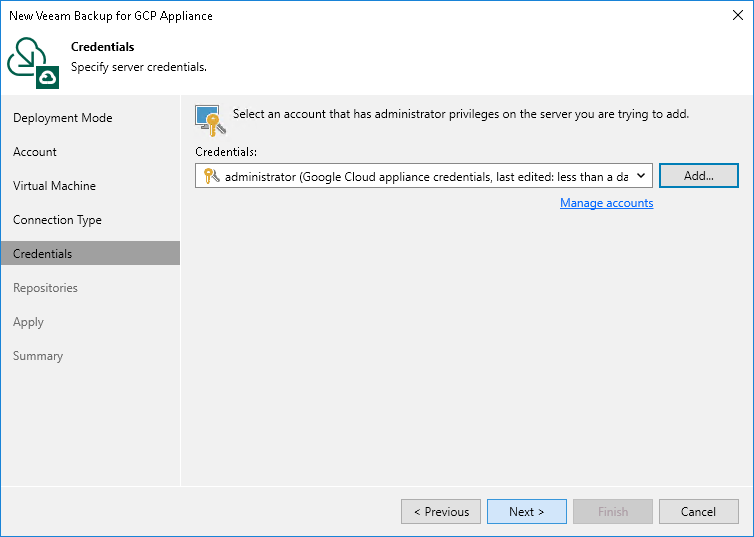Click the window title 'New Veeam Backup for GCP Appliance'
The height and width of the screenshot is (537, 754).
click(111, 16)
